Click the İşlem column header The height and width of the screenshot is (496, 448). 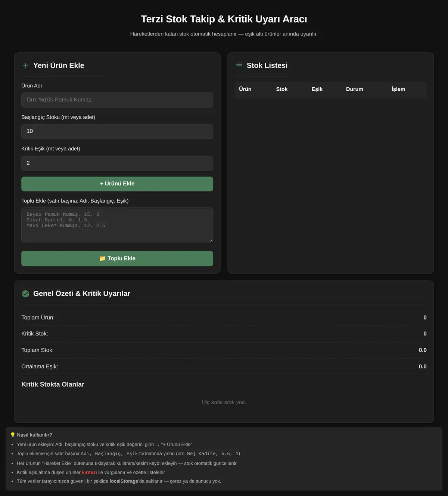(x=398, y=89)
